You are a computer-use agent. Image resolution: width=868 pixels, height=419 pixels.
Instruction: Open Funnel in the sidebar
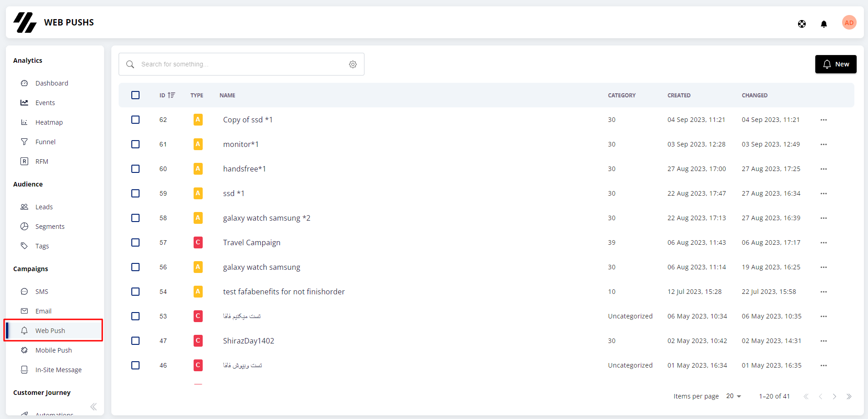pos(45,142)
